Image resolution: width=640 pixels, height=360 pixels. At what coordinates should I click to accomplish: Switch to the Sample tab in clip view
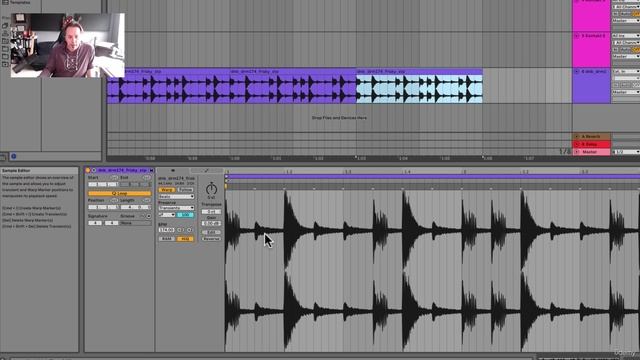tap(173, 170)
